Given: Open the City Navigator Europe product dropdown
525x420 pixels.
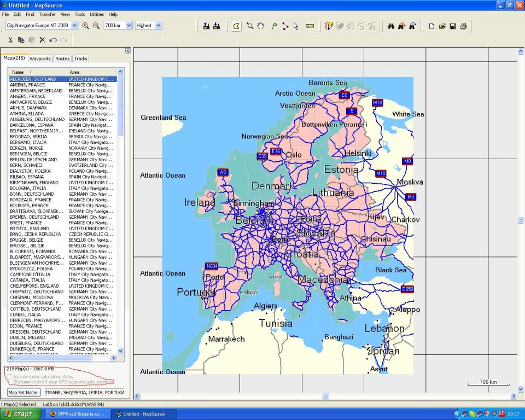Looking at the screenshot, I should click(74, 26).
